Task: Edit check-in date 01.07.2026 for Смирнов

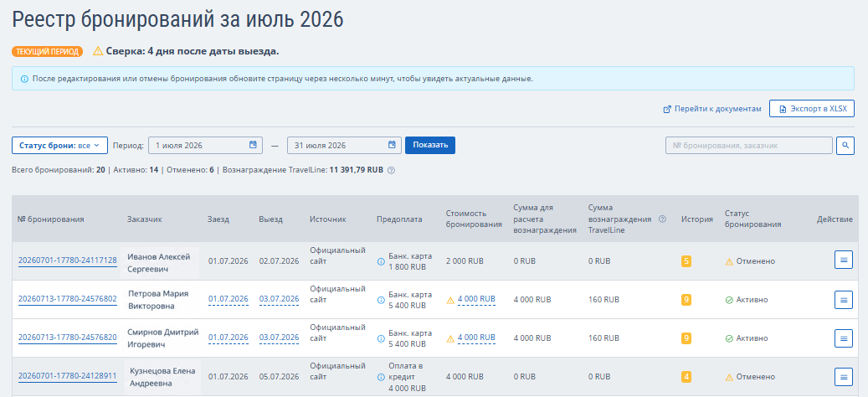Action: click(228, 338)
